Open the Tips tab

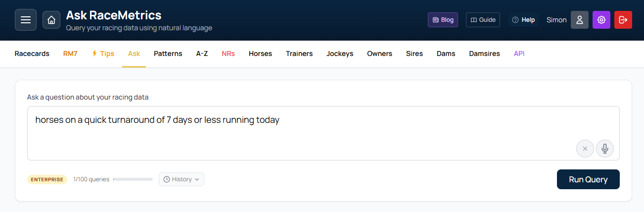tap(103, 53)
